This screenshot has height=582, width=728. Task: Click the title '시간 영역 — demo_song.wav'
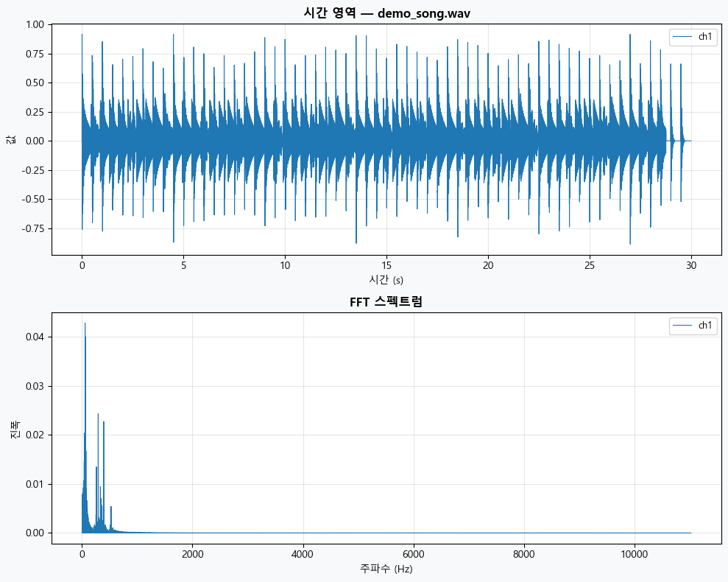tap(386, 13)
